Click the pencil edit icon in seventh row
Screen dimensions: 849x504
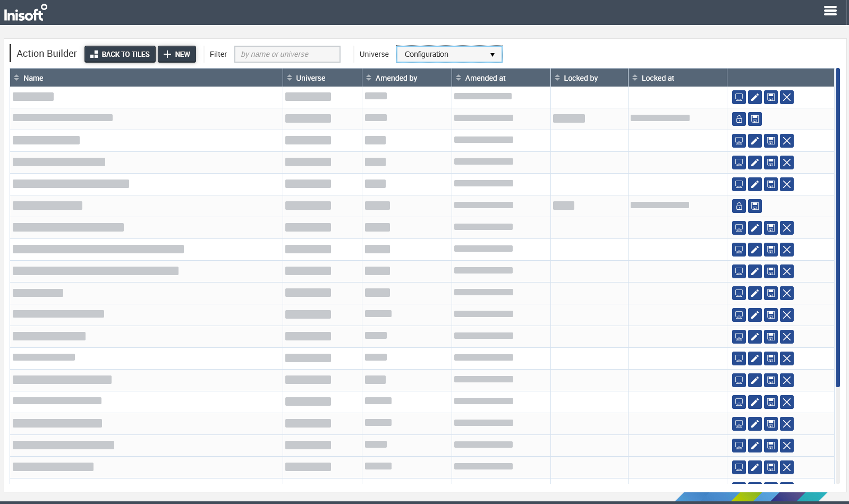(x=755, y=228)
